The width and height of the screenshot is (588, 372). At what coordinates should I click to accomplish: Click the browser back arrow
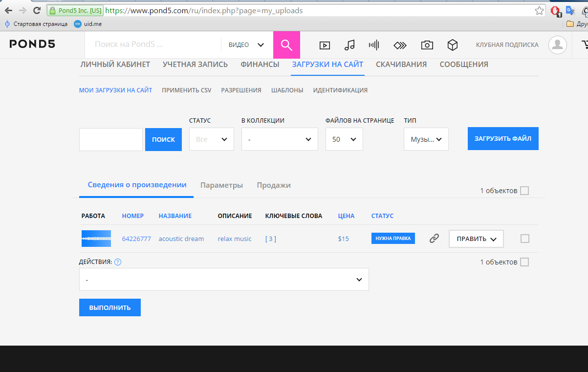coord(9,10)
